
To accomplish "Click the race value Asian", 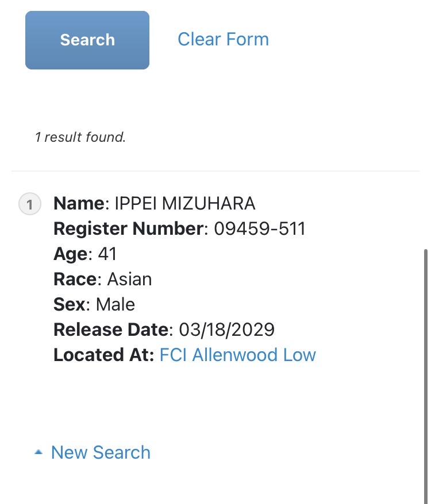I will click(129, 279).
